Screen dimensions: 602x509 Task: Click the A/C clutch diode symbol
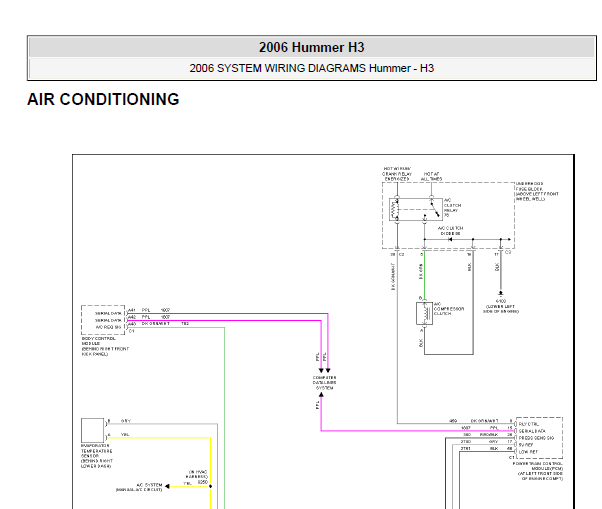coord(450,240)
